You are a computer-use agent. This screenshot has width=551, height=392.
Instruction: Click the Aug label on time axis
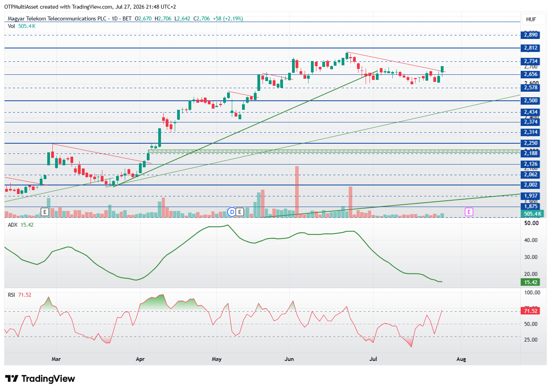461,359
